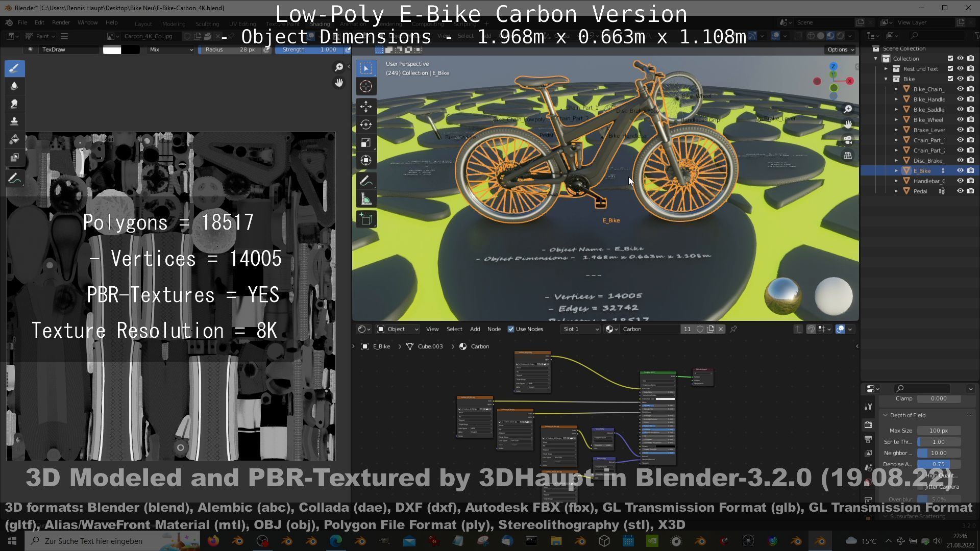The width and height of the screenshot is (980, 551).
Task: Click Cube.003 in node editor breadcrumb
Action: (x=430, y=346)
